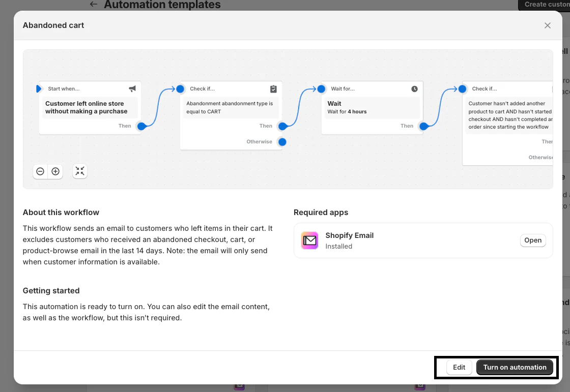Select input connector of CART check step
This screenshot has height=392, width=570.
pos(180,88)
